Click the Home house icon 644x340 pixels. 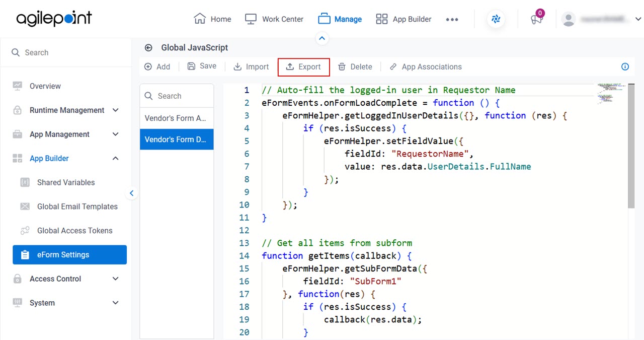click(x=200, y=19)
